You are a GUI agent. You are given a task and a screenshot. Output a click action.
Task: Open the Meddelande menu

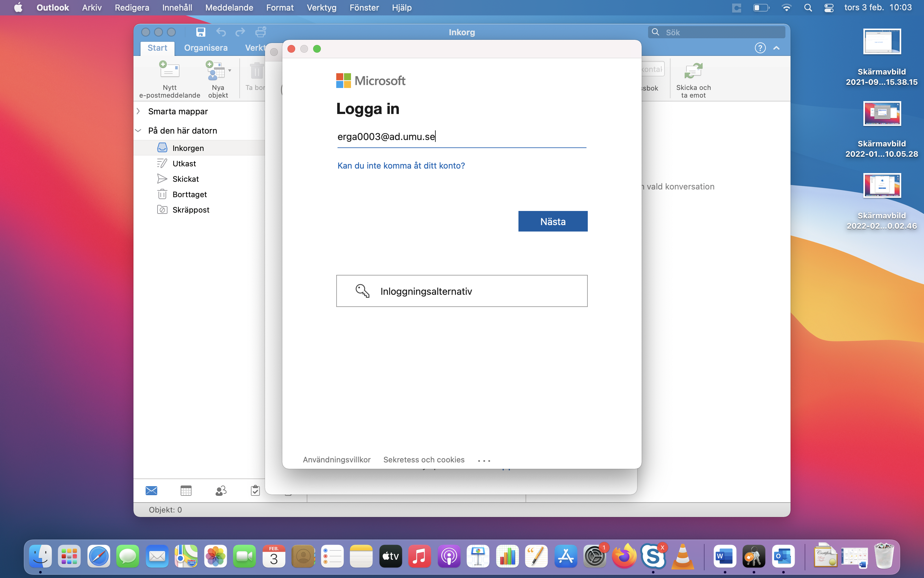coord(229,8)
